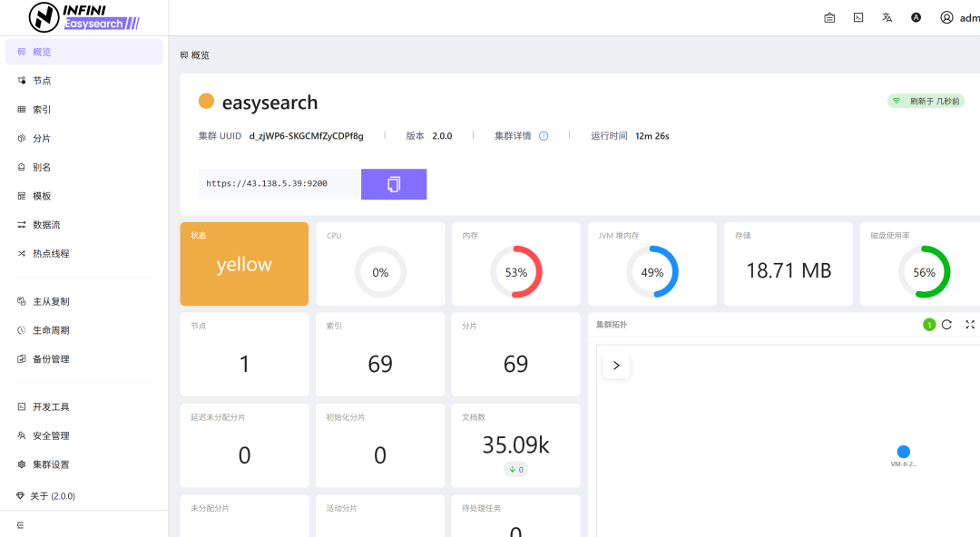Click the 备份管理 backup icon
The image size is (980, 537).
21,359
